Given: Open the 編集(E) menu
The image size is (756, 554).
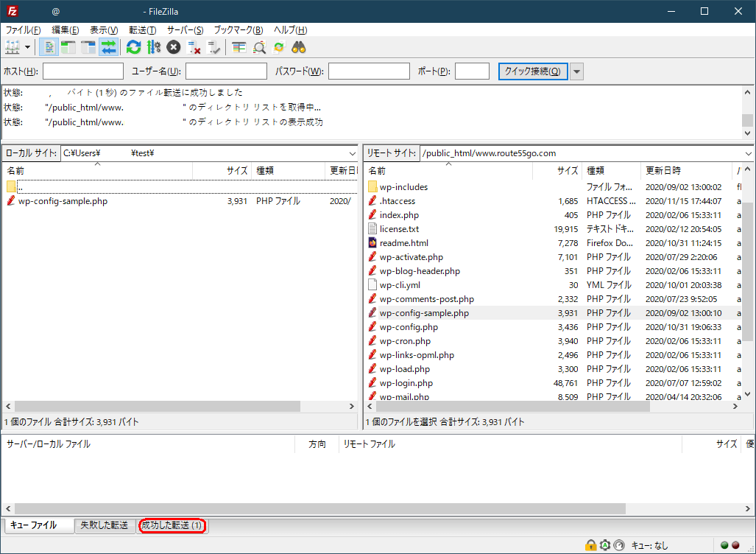Looking at the screenshot, I should click(x=65, y=30).
